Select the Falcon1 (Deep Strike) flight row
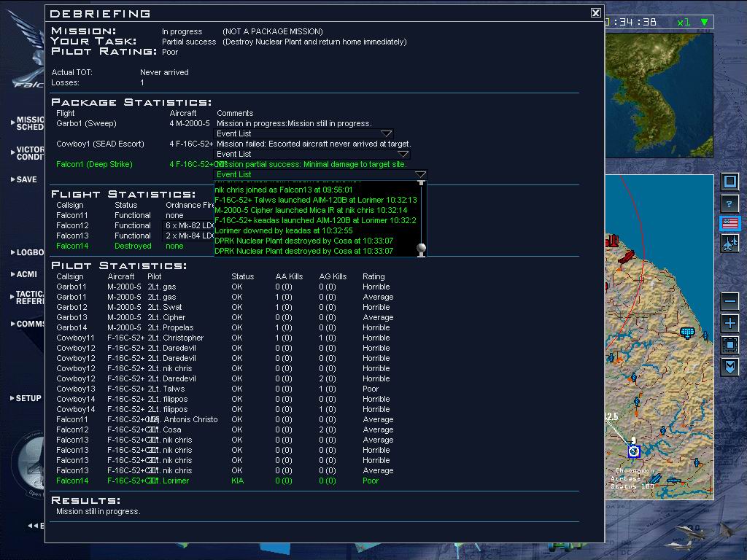 [x=95, y=165]
